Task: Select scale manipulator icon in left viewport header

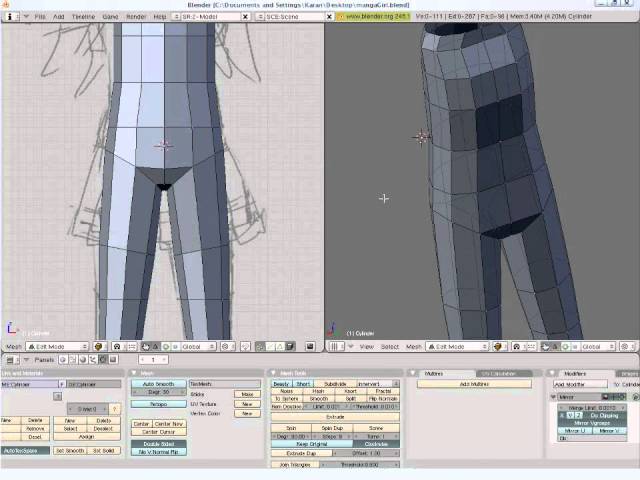Action: 175,347
